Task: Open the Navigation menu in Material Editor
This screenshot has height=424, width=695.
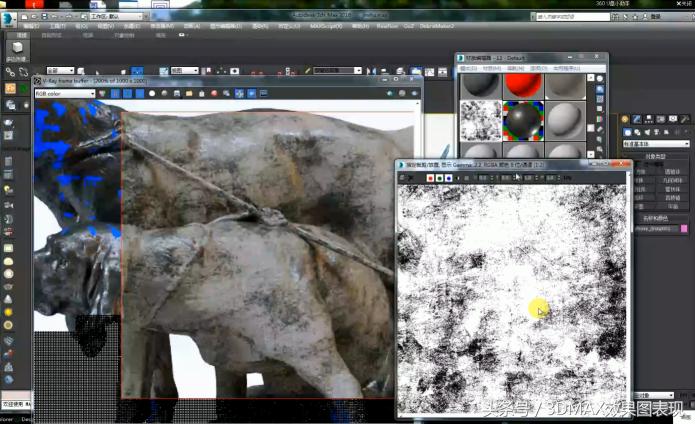Action: pos(515,68)
